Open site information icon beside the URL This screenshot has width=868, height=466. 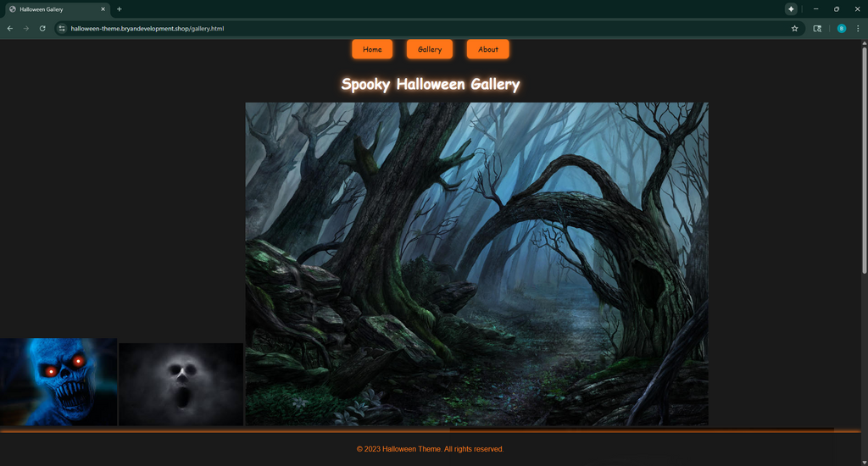coord(62,28)
